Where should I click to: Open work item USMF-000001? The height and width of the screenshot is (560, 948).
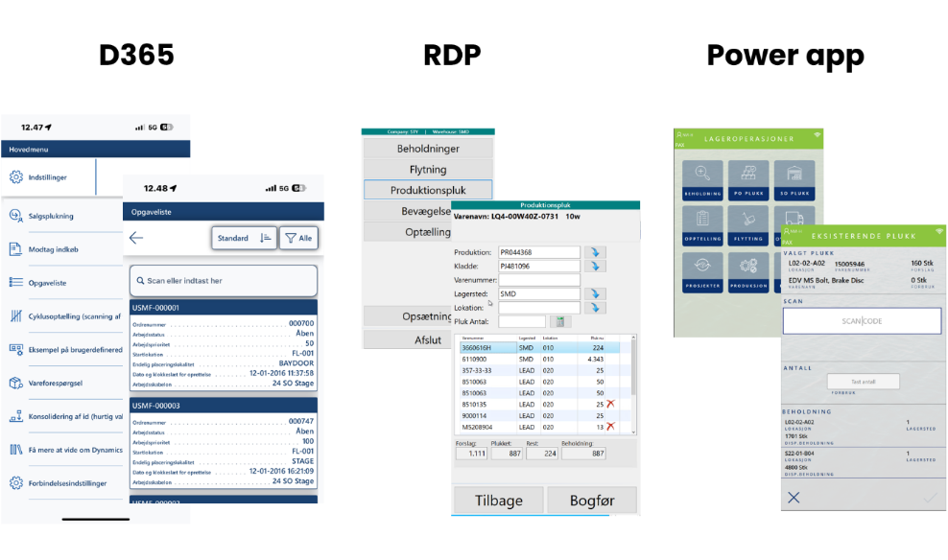point(224,344)
